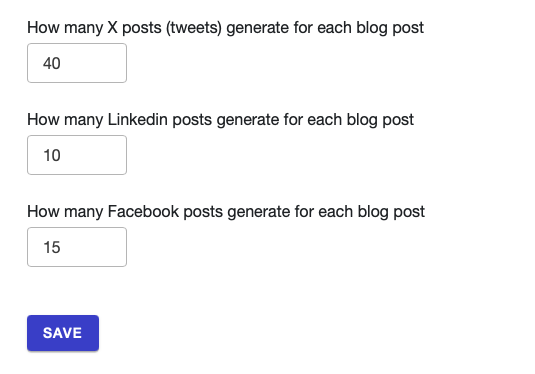Place cursor after the value 10

pos(61,156)
